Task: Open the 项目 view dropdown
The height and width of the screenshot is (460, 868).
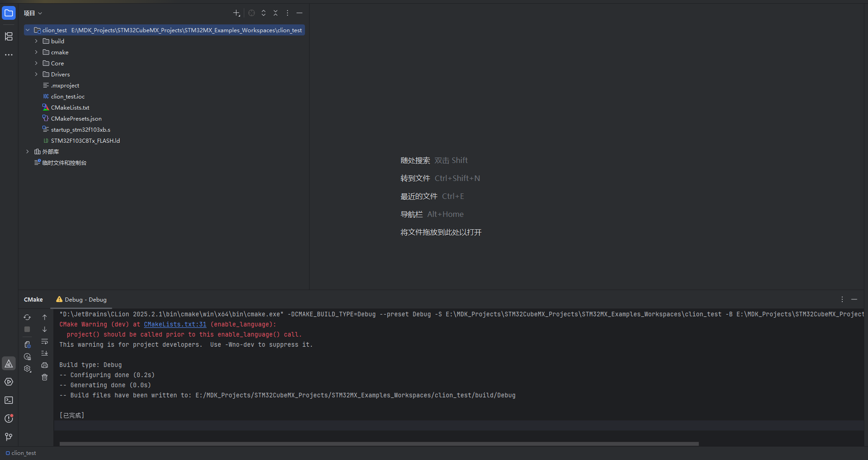Action: (33, 13)
